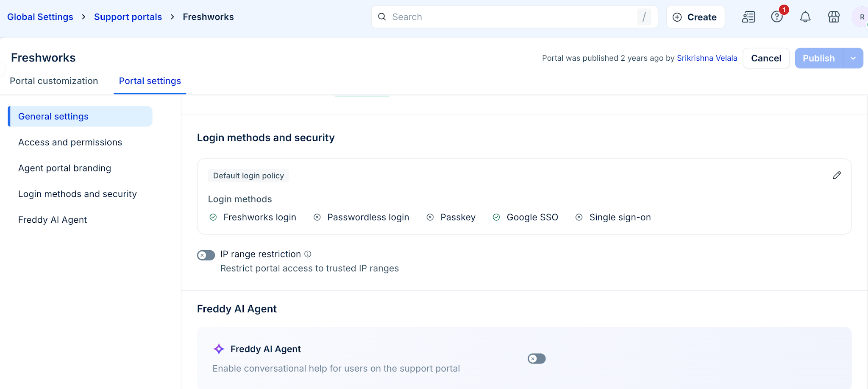Click 'Enable conversational help for users' description
868x389 pixels.
(x=336, y=368)
